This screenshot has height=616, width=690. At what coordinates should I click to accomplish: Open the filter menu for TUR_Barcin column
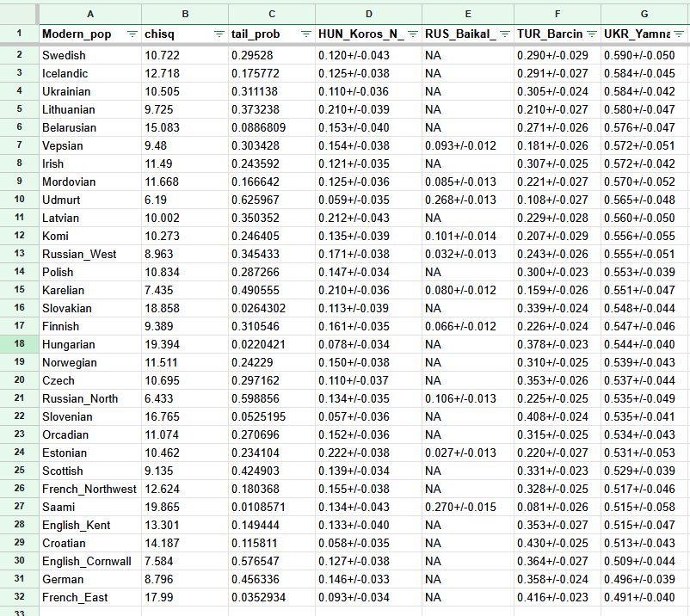pyautogui.click(x=592, y=34)
